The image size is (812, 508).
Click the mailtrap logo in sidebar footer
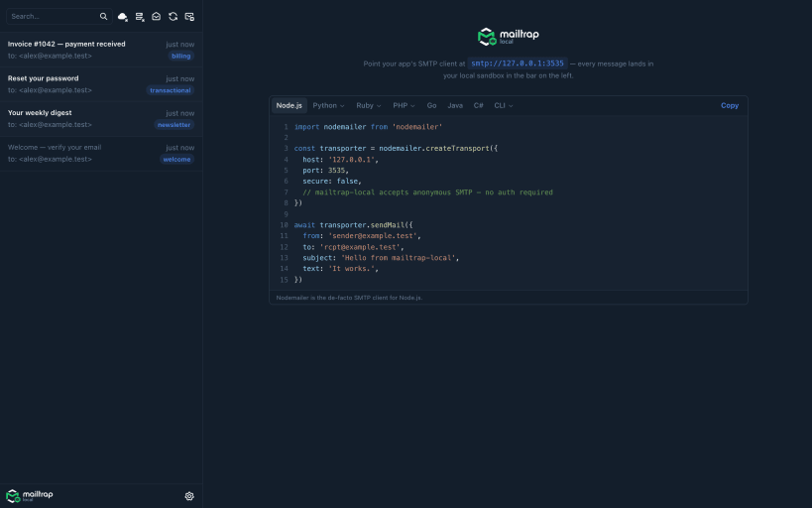(x=30, y=495)
